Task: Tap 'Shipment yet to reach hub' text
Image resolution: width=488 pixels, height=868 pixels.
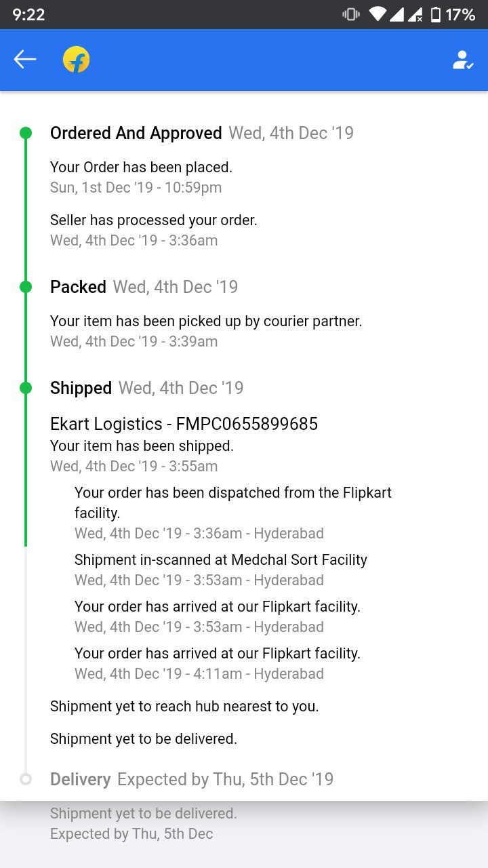Action: tap(184, 706)
